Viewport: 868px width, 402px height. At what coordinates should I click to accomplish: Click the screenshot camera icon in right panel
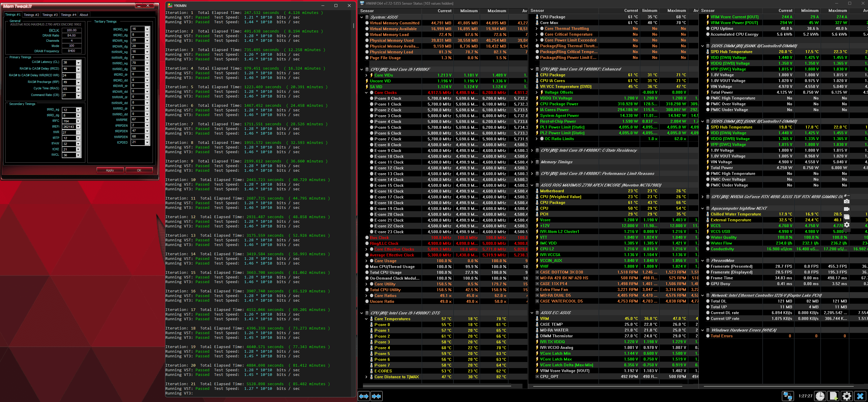point(847,202)
